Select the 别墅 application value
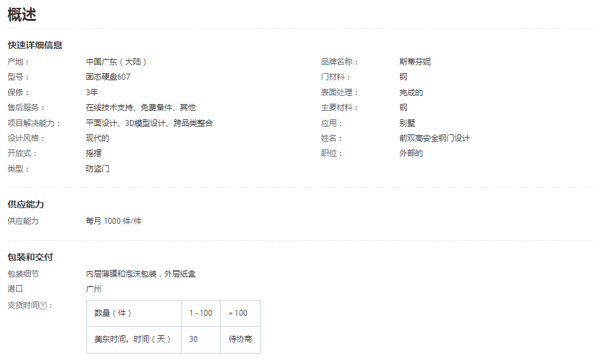The width and height of the screenshot is (597, 364). 407,123
